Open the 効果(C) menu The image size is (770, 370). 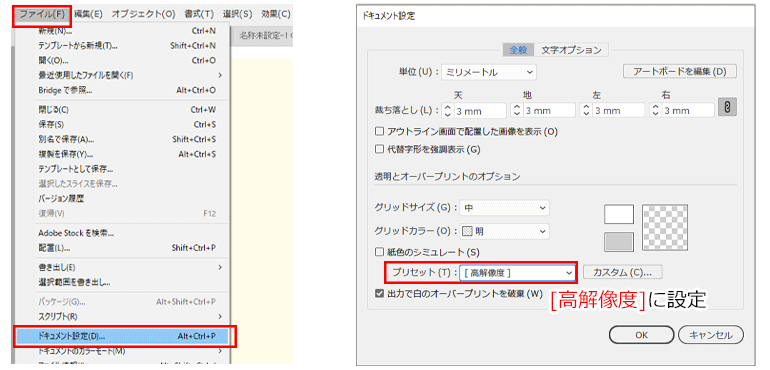click(x=276, y=14)
